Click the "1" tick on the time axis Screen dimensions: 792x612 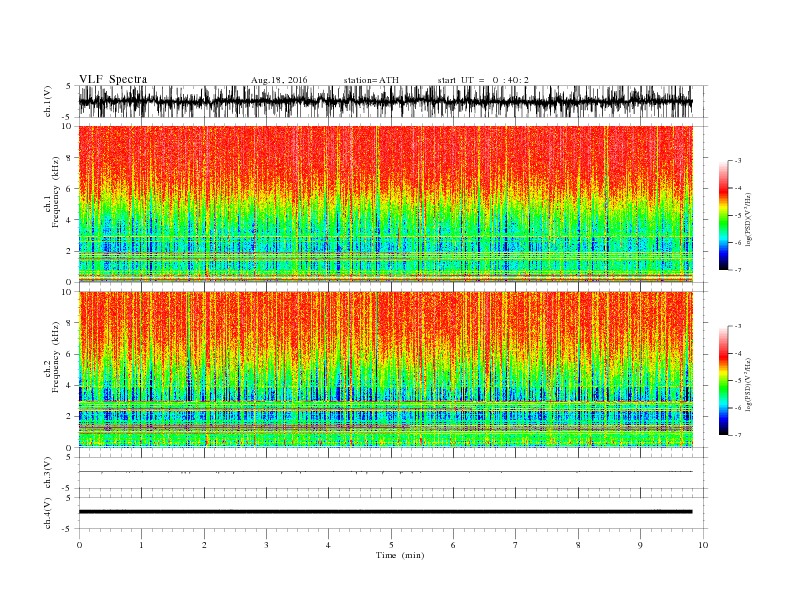pos(141,545)
